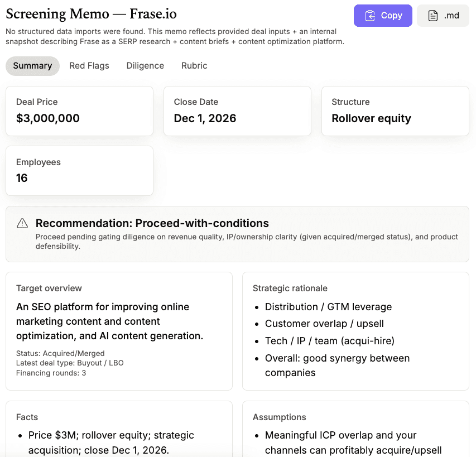Download memo as .md file

click(443, 16)
